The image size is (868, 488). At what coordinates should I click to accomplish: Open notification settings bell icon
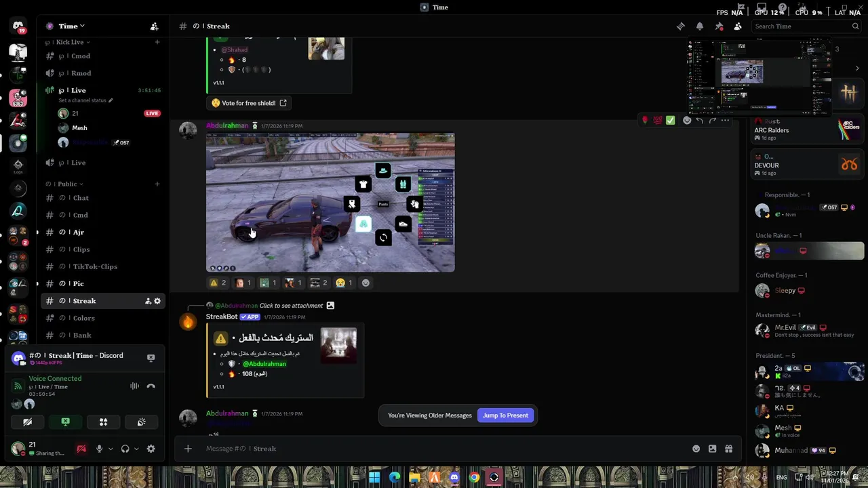click(x=700, y=26)
